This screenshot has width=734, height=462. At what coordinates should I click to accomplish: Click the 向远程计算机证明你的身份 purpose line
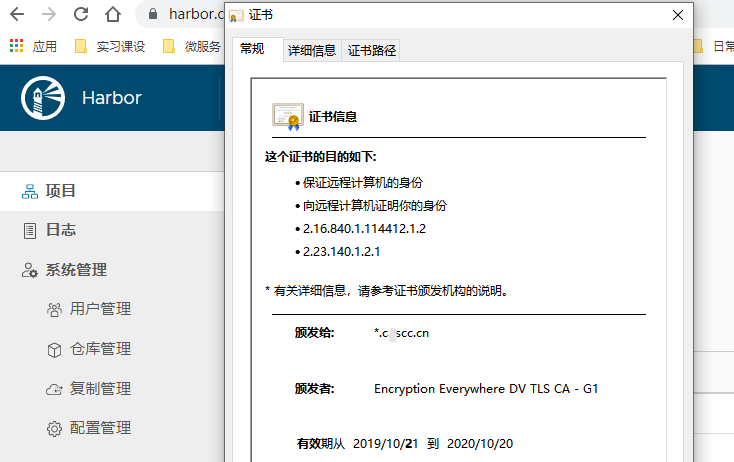(x=374, y=205)
